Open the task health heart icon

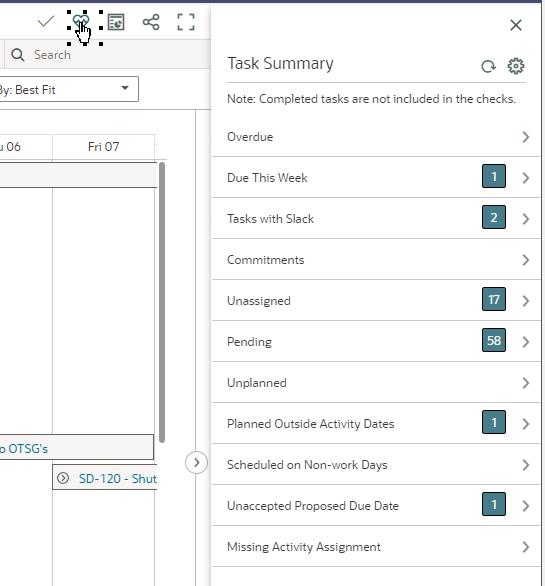(81, 22)
